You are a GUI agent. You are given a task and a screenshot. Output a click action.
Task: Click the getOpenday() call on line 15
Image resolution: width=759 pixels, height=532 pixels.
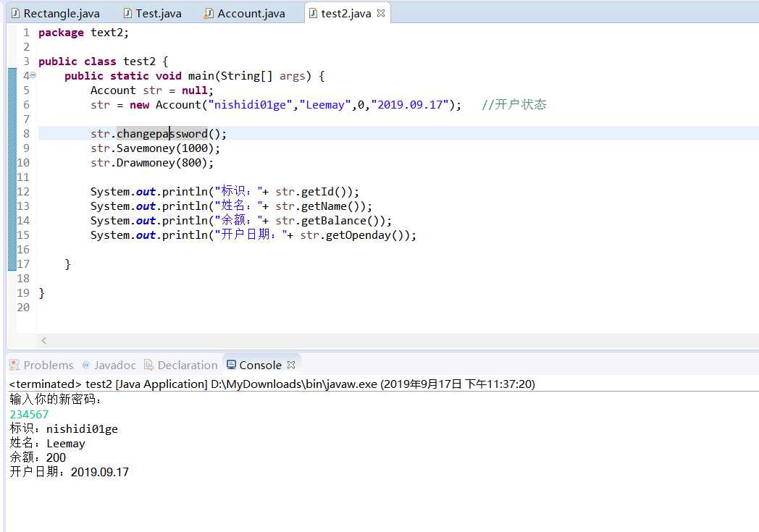point(364,235)
